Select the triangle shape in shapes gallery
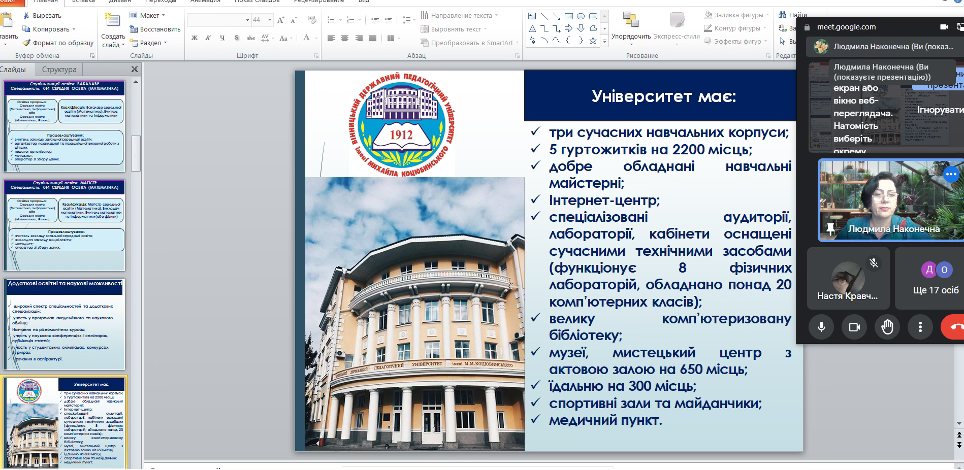 click(532, 28)
